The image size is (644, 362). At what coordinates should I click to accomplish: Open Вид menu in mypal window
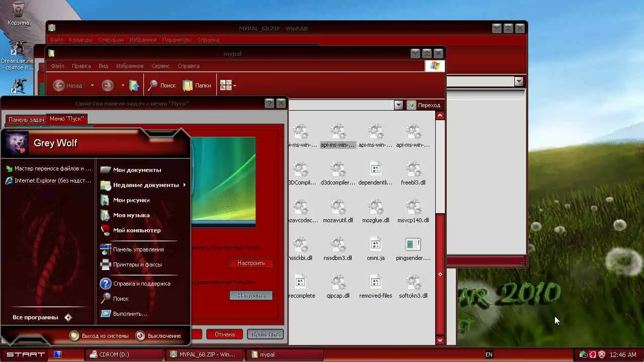[103, 66]
